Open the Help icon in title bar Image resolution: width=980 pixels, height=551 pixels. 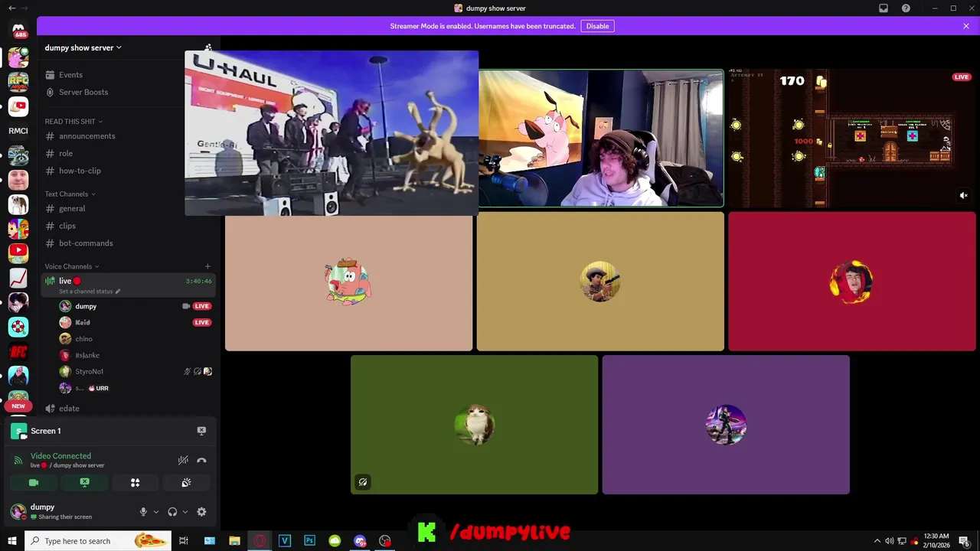(x=906, y=8)
